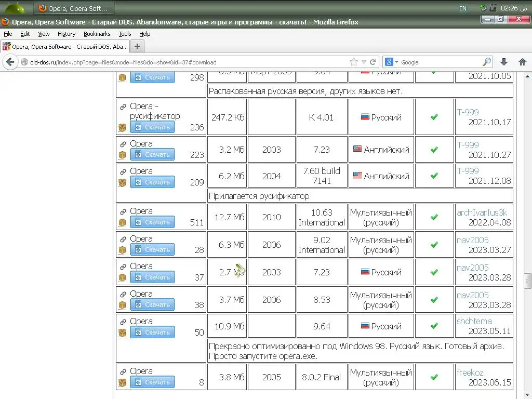Click link icon beside Opera 9.02
This screenshot has width=532, height=399.
click(x=123, y=239)
